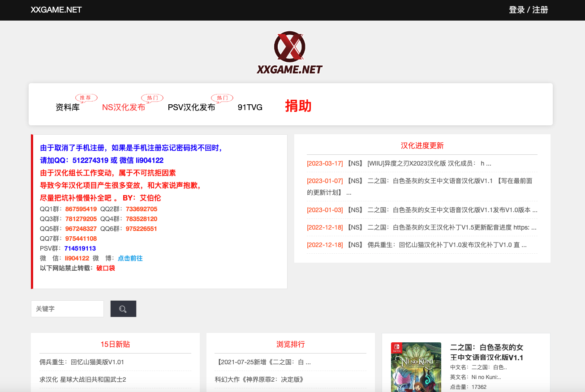Open [2023-01-03] 二之国 V1.1发布 entry
The image size is (585, 392).
pyautogui.click(x=422, y=210)
